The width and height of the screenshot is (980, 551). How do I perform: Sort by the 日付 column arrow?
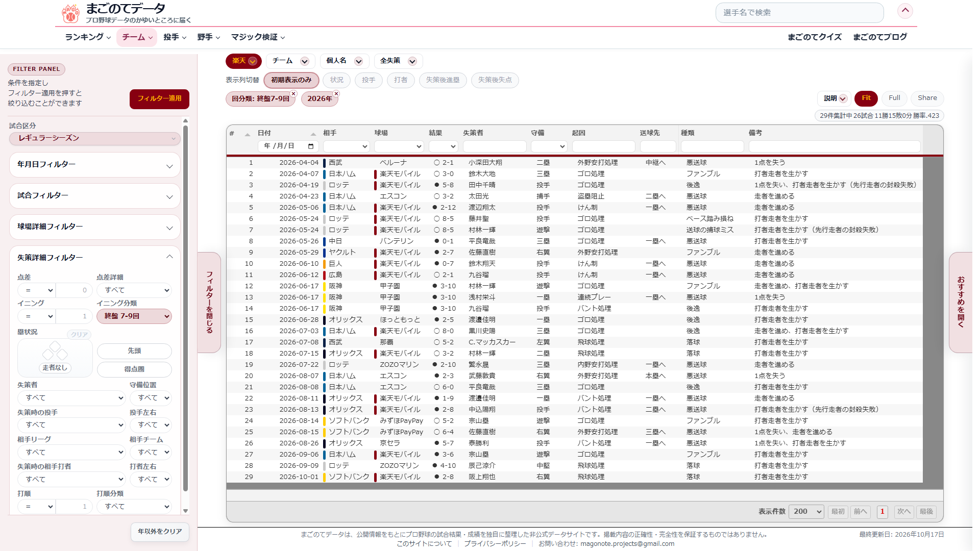(x=313, y=134)
